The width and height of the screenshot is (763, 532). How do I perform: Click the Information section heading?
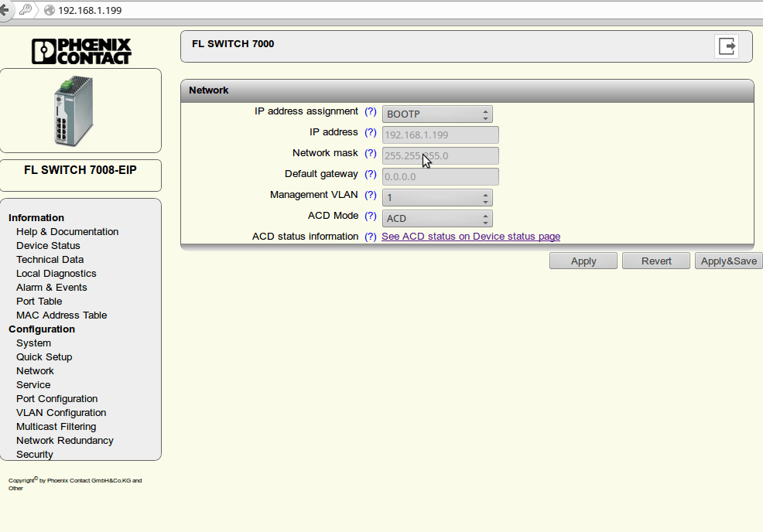point(36,218)
